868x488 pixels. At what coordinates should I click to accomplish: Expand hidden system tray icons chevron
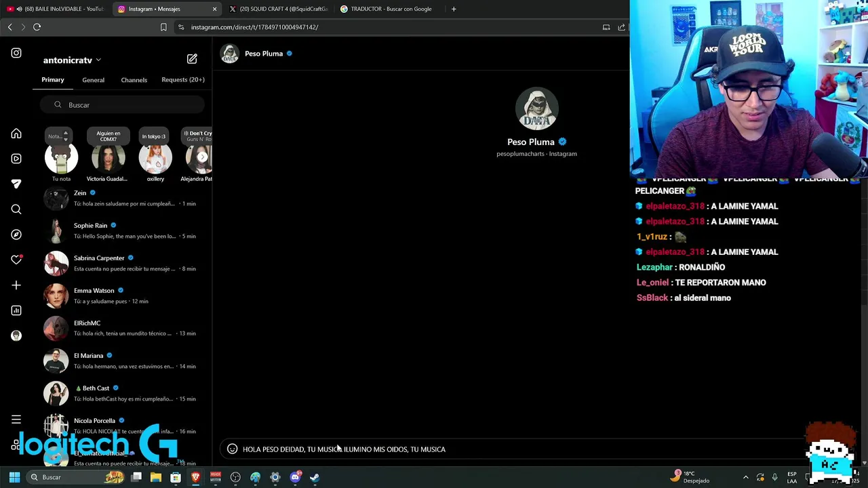pos(746,477)
